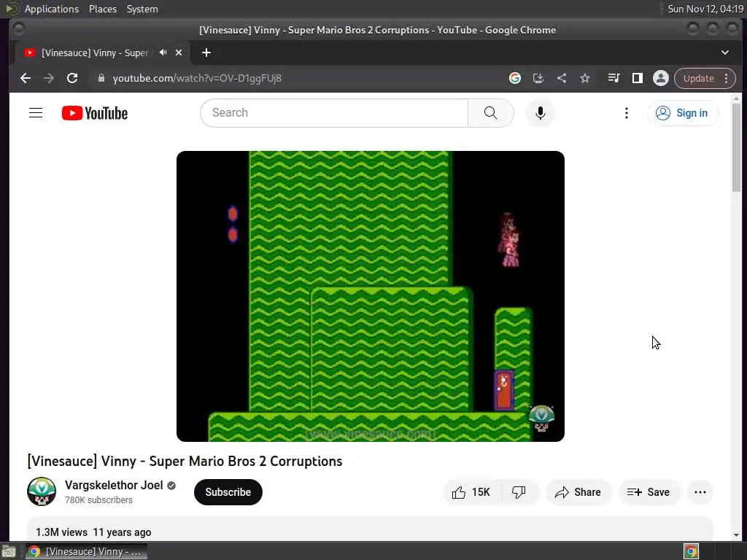Click the YouTube logo
Screen dimensions: 747x560
(x=95, y=113)
